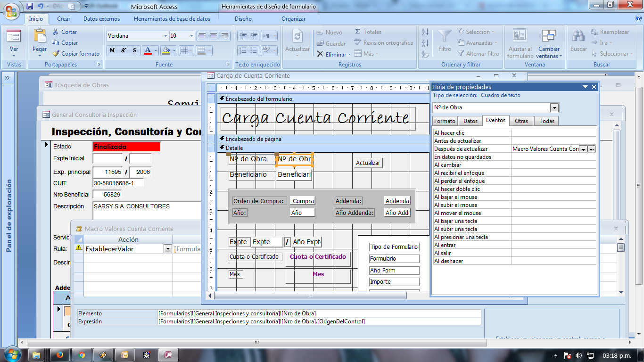644x362 pixels.
Task: Toggle underline S formatting button
Action: (x=134, y=50)
